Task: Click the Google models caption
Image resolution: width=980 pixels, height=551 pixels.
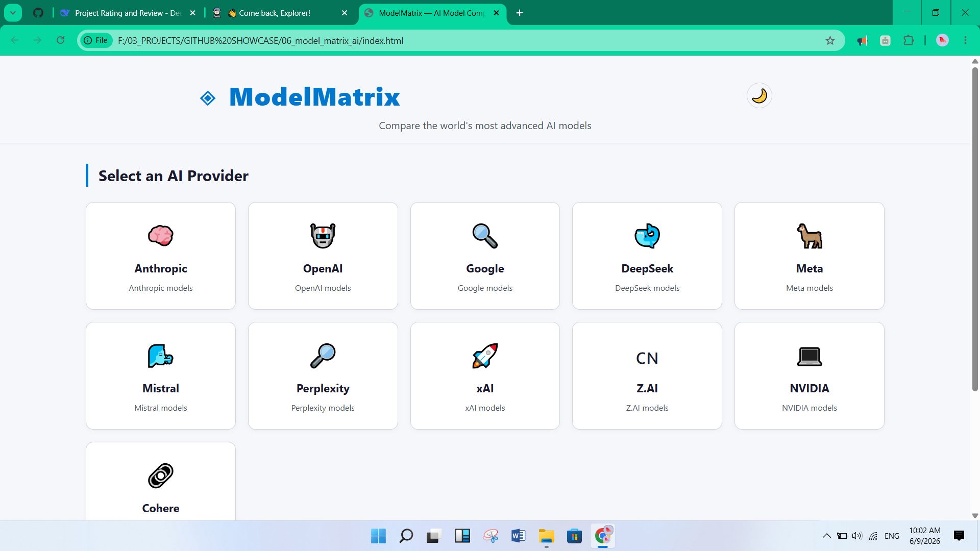Action: point(484,288)
